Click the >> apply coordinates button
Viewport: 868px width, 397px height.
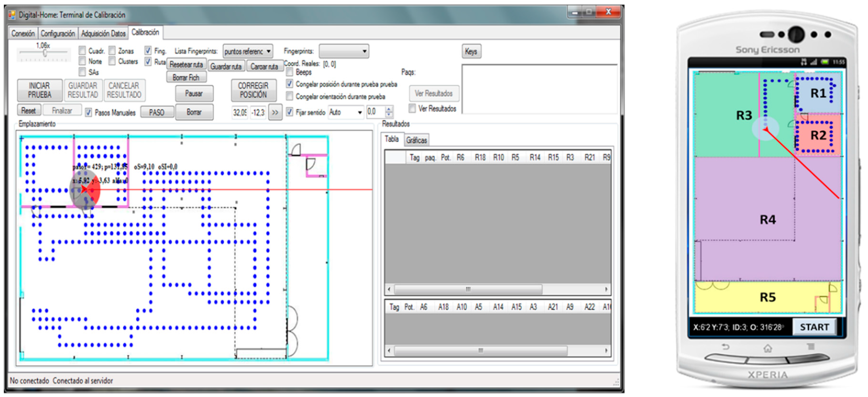tap(275, 113)
